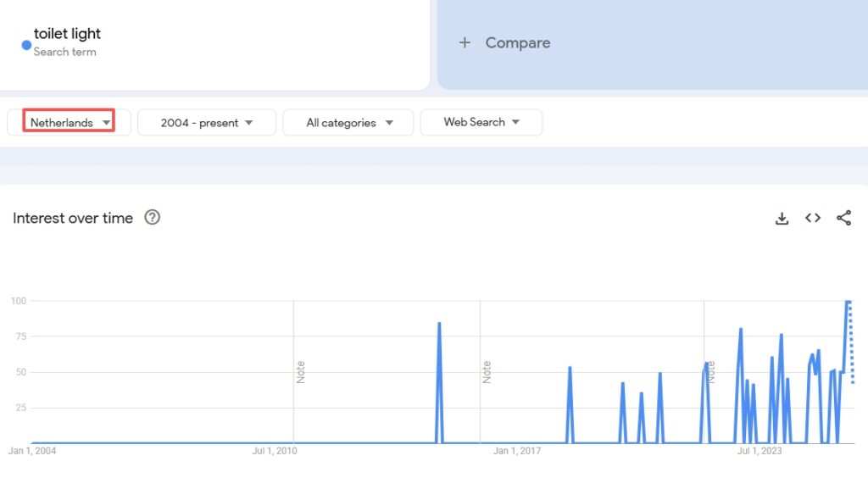This screenshot has height=478, width=868.
Task: Expand the All categories dropdown
Action: (x=348, y=122)
